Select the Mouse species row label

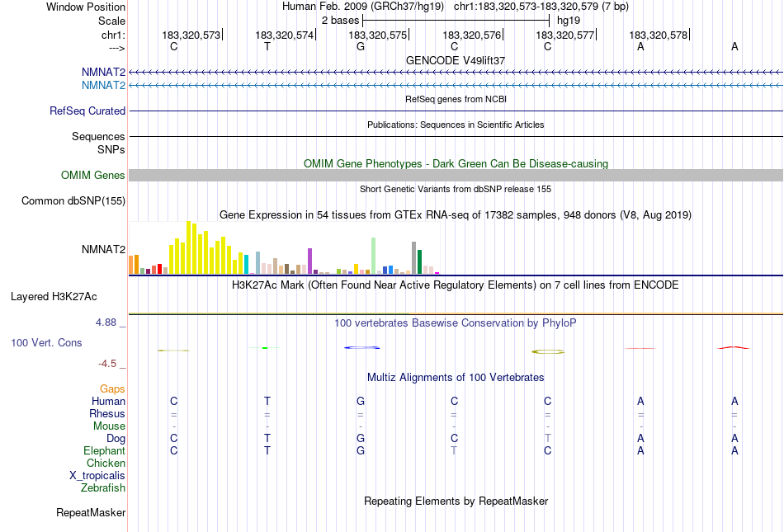coord(109,426)
